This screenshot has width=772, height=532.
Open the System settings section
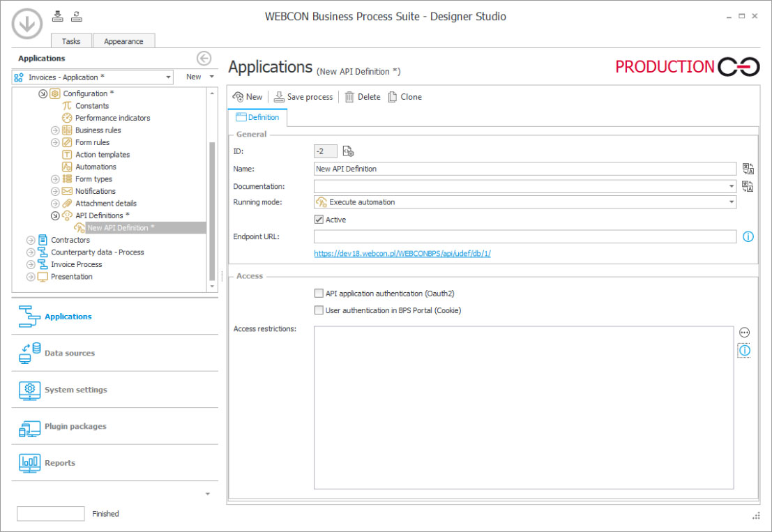(x=114, y=390)
